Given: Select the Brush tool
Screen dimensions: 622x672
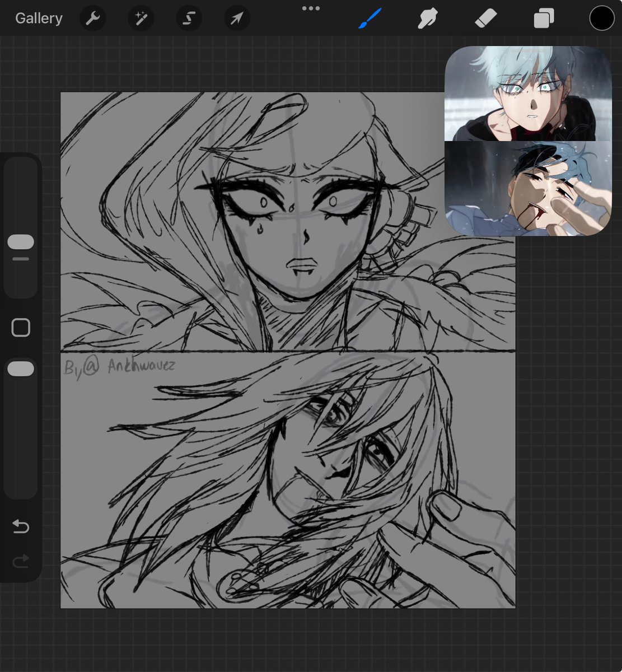Looking at the screenshot, I should coord(370,18).
